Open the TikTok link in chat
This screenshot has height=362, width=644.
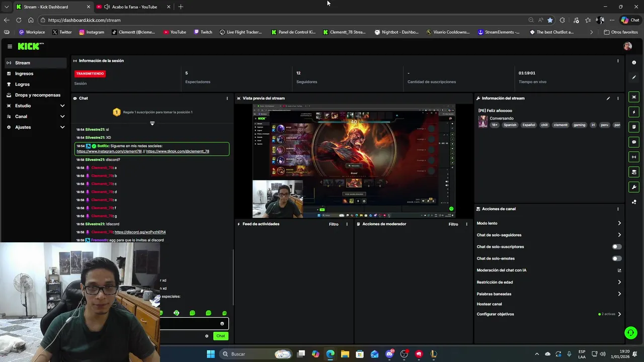click(x=178, y=151)
